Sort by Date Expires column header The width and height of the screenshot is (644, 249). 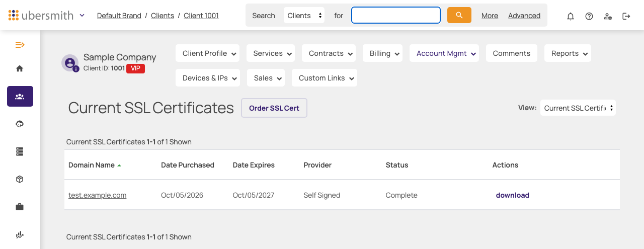[x=254, y=165]
